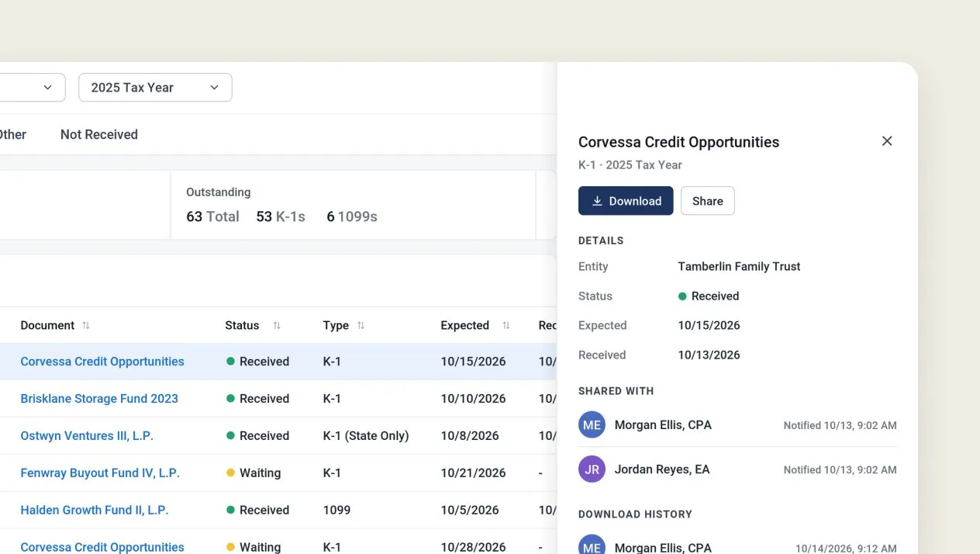Click the Share button

tap(707, 201)
